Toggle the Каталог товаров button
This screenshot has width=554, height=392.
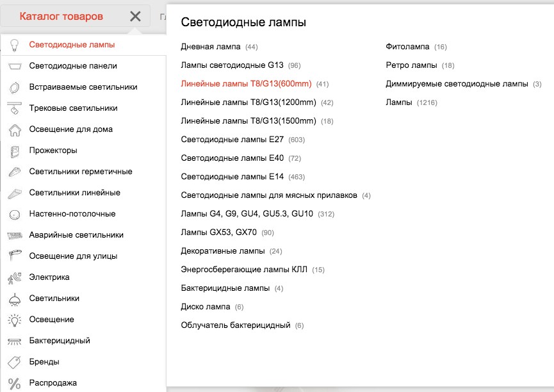pyautogui.click(x=61, y=17)
